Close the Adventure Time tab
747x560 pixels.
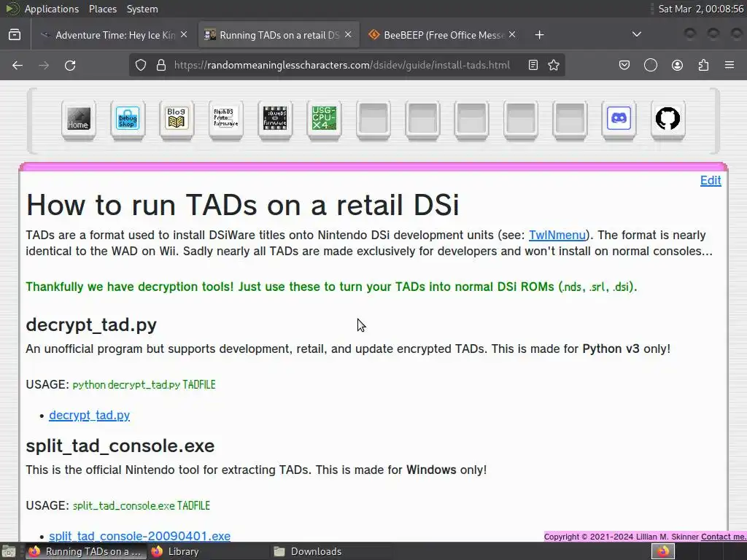[184, 35]
